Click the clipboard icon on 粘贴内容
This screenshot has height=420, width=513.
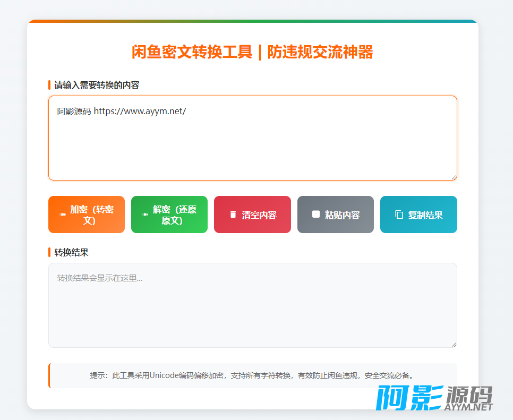tap(315, 214)
